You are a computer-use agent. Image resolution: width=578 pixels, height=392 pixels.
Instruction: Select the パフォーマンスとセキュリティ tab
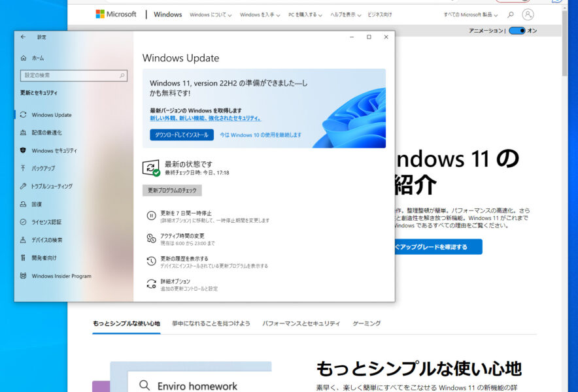301,323
